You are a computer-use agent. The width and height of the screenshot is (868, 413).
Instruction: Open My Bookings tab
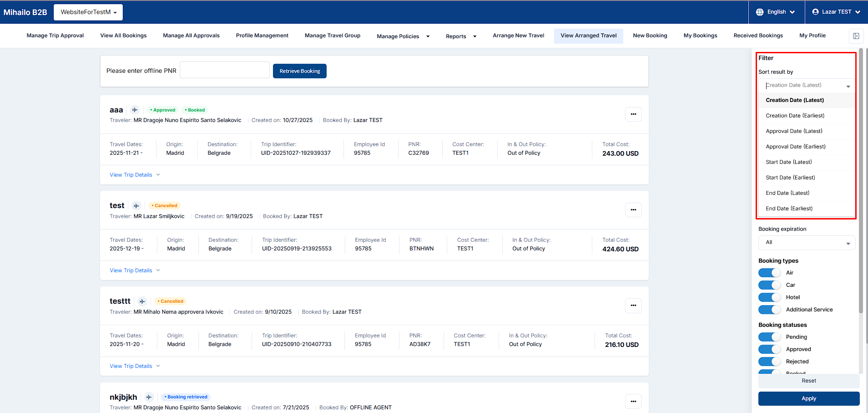(700, 36)
